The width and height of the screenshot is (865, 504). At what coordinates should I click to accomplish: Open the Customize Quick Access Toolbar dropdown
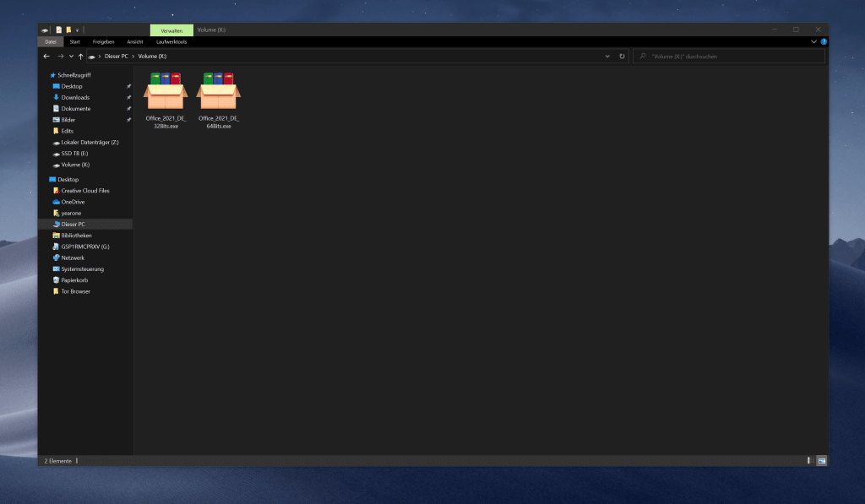[77, 30]
